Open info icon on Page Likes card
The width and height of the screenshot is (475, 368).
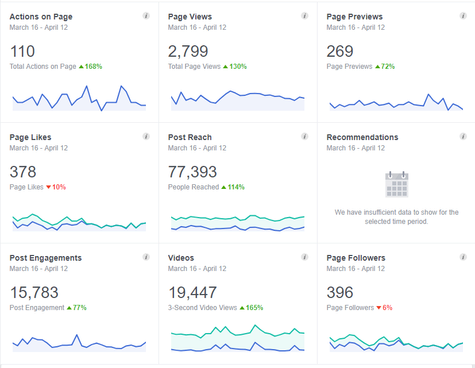[x=146, y=136]
